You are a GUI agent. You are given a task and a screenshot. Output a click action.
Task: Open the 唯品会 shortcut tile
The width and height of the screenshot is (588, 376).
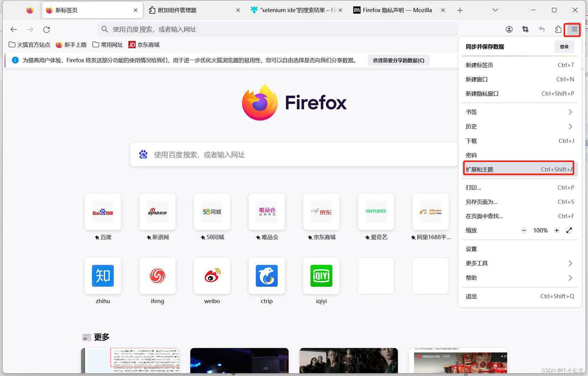click(267, 212)
